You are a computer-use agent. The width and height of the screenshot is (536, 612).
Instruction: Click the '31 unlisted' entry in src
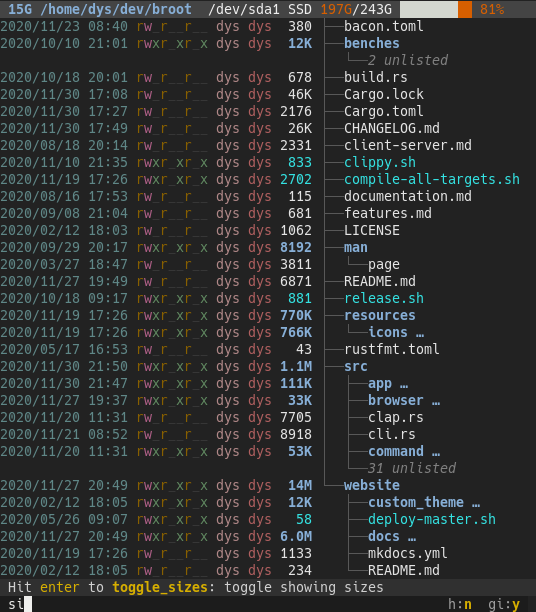(x=411, y=468)
